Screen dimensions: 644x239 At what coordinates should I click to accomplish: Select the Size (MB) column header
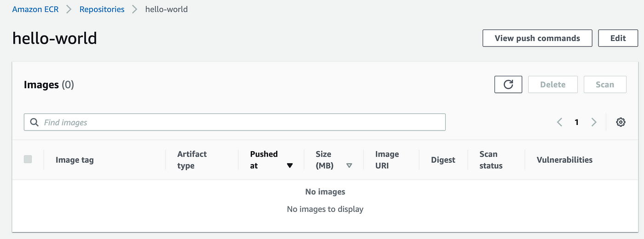[x=325, y=160]
